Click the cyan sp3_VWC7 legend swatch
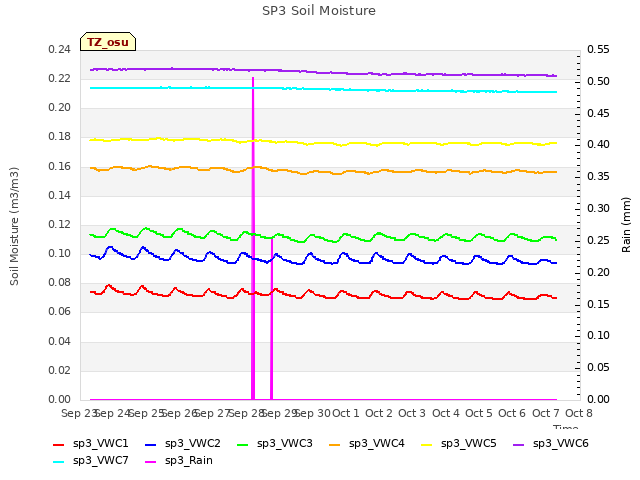 coord(59,462)
